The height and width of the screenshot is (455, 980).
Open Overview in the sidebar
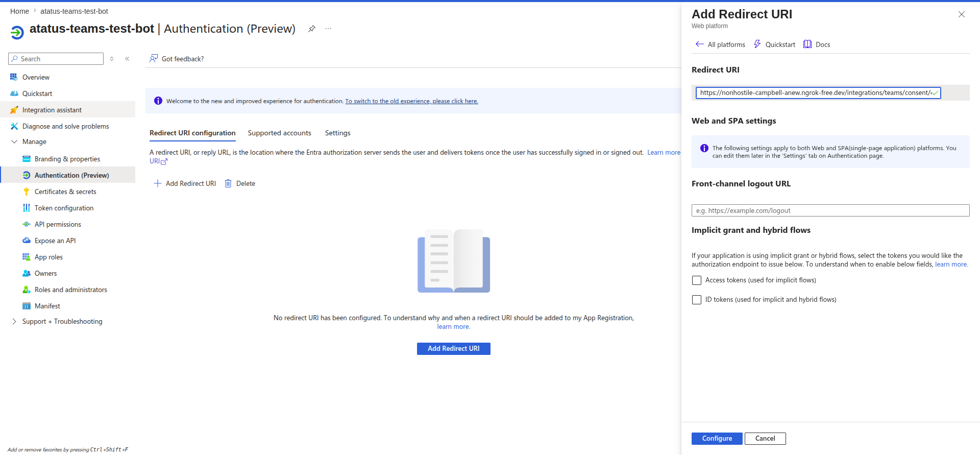tap(67, 77)
